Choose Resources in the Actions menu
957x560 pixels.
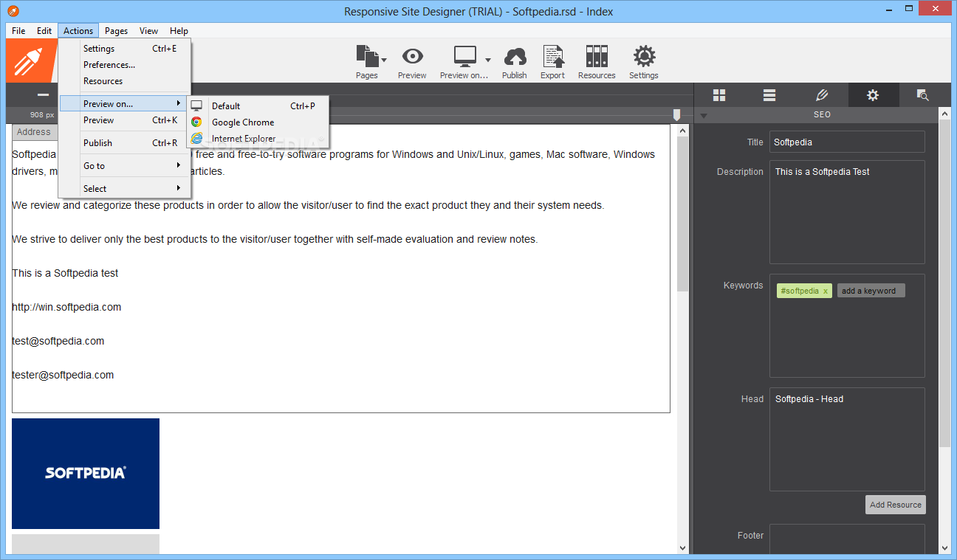pos(125,81)
